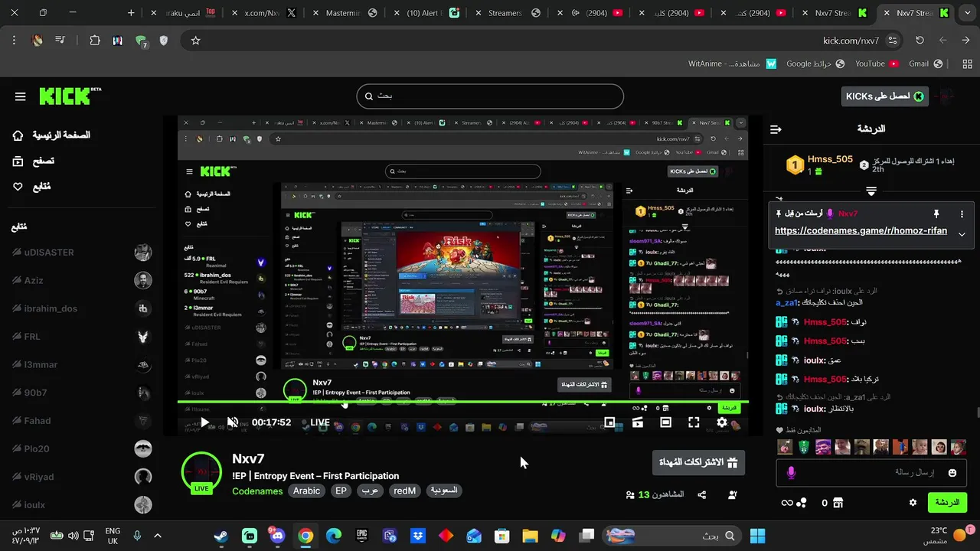Open the codenames.game pinned link
Screen dimensions: 980x551
pyautogui.click(x=861, y=230)
